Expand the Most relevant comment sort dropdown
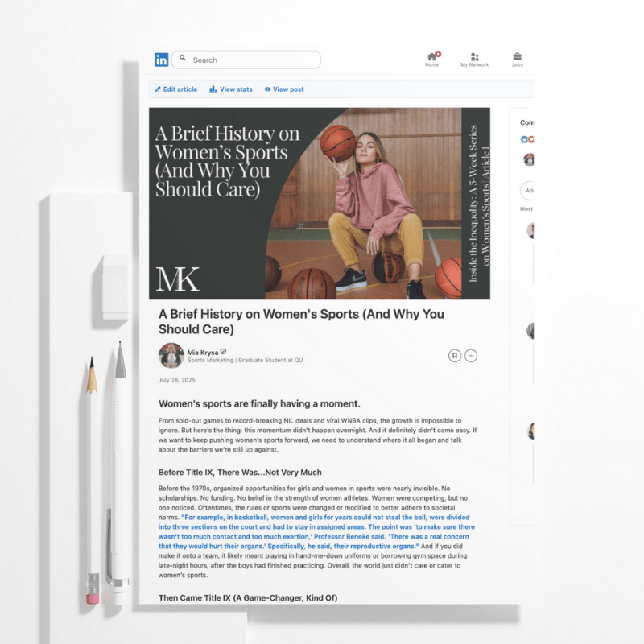The width and height of the screenshot is (644, 644). tap(526, 208)
